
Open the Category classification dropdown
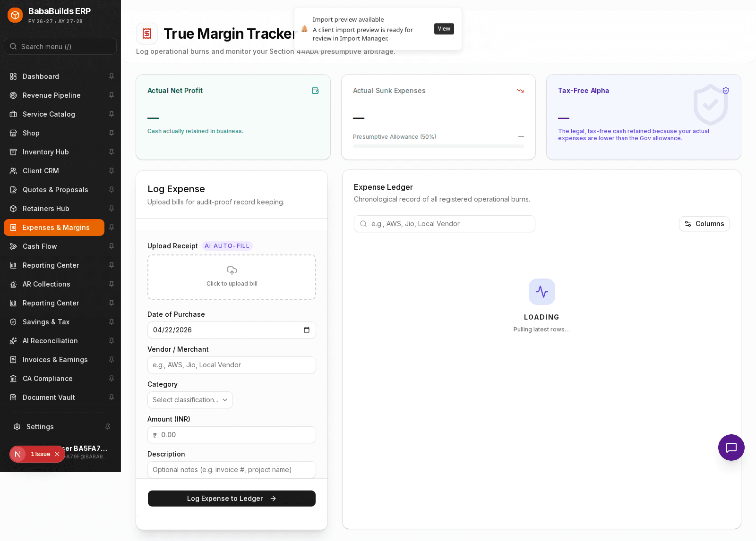click(190, 400)
